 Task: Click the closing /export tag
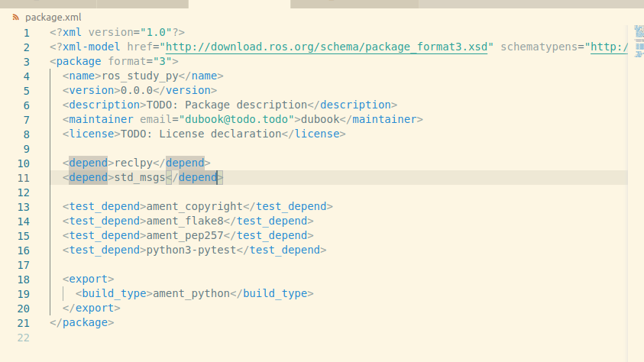(x=92, y=309)
